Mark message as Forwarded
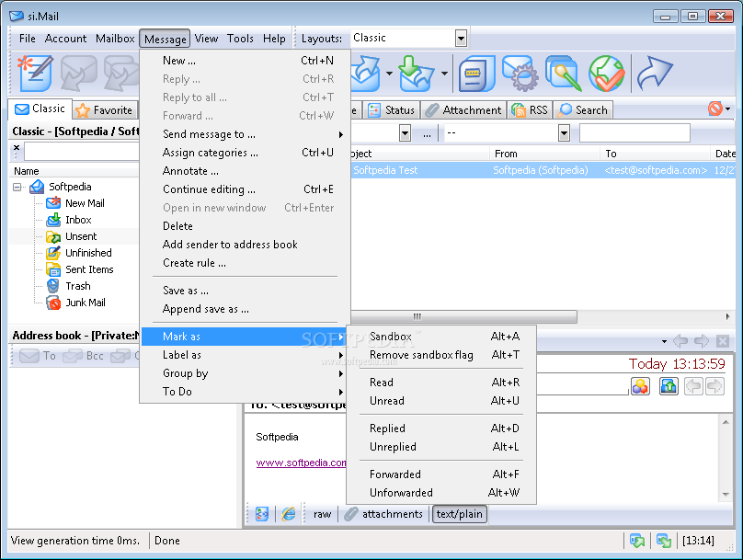 point(441,474)
